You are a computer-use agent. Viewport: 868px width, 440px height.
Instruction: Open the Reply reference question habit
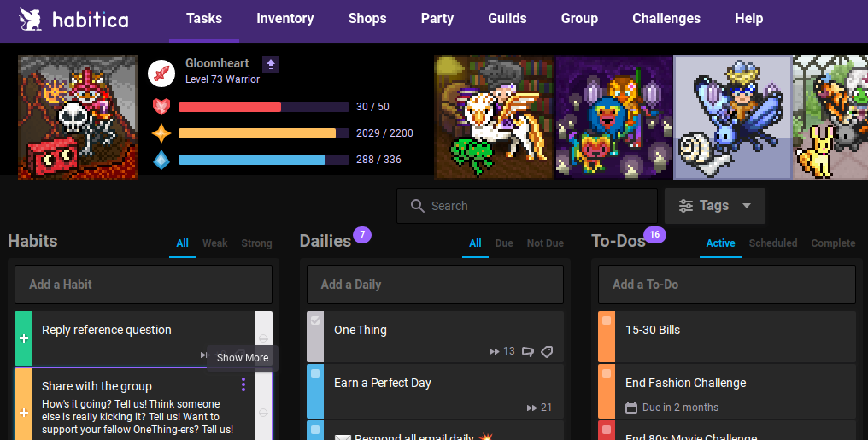pyautogui.click(x=143, y=338)
